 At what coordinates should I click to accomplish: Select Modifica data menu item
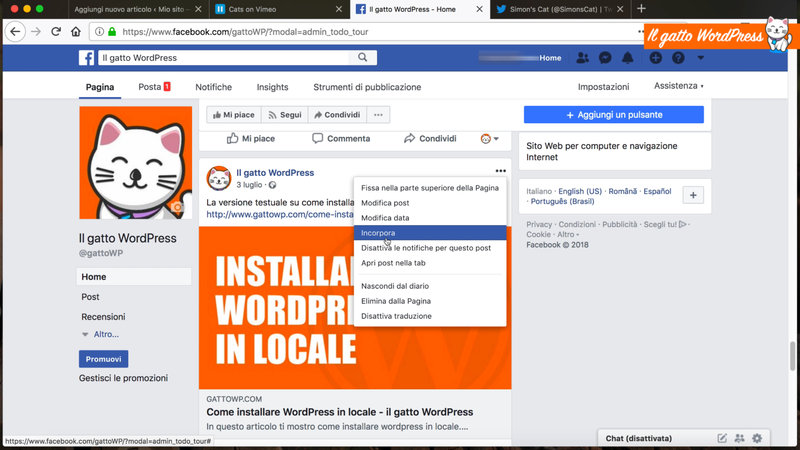coord(430,218)
